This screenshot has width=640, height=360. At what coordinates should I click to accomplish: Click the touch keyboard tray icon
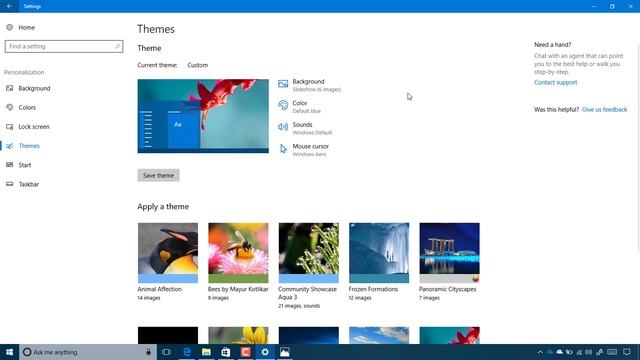[612, 352]
